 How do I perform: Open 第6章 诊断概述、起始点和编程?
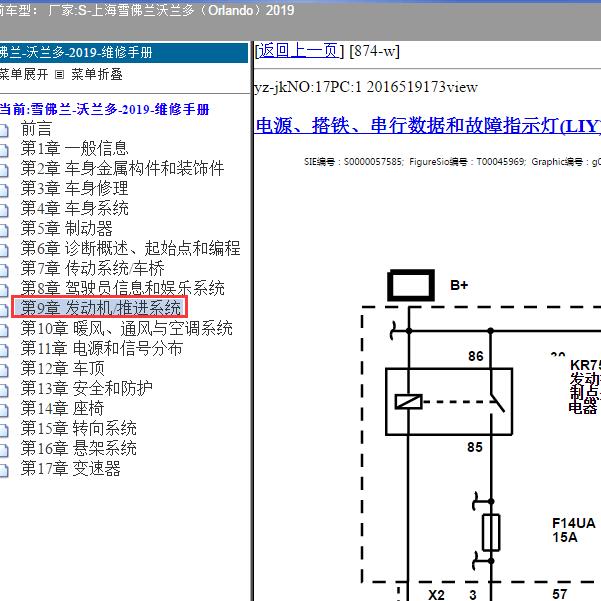pos(130,248)
